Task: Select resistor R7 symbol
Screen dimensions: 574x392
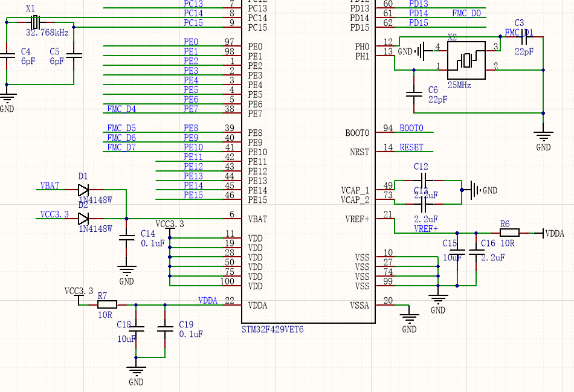Action: [108, 304]
